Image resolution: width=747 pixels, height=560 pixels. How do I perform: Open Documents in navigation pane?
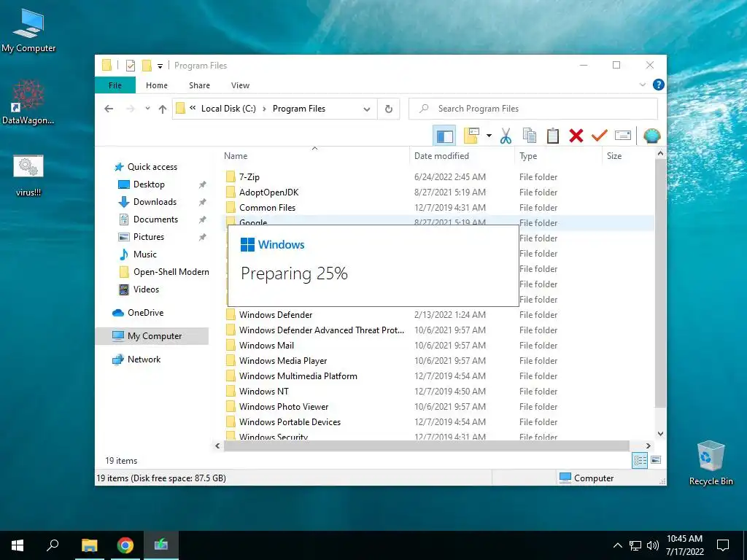155,219
